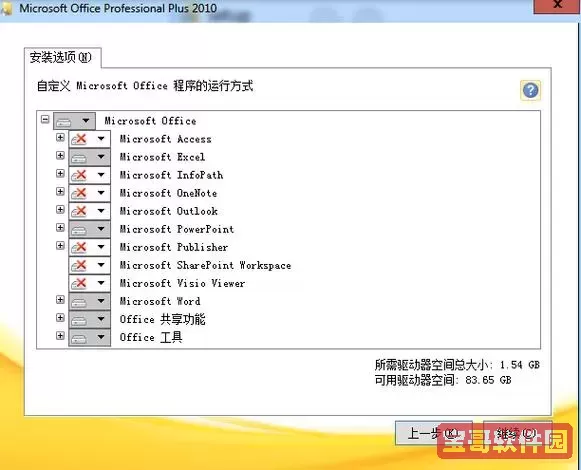Open install-state dropdown for Microsoft PowerPoint

coord(89,229)
